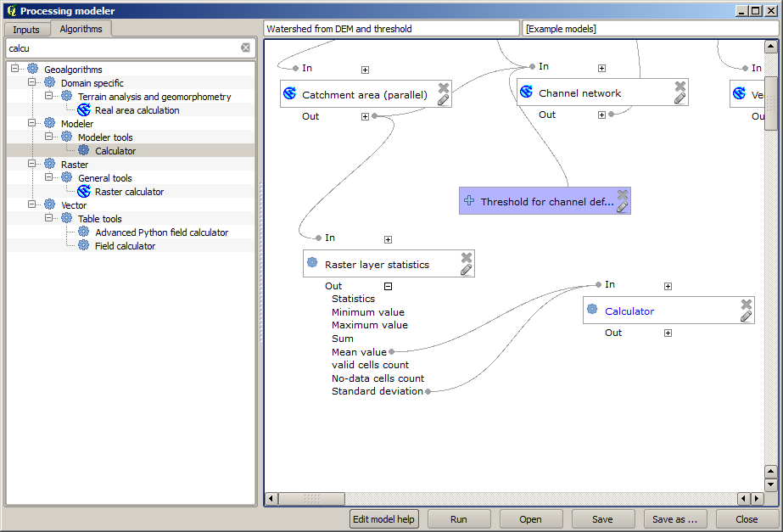Run the watershed model
The image size is (783, 532).
click(459, 518)
